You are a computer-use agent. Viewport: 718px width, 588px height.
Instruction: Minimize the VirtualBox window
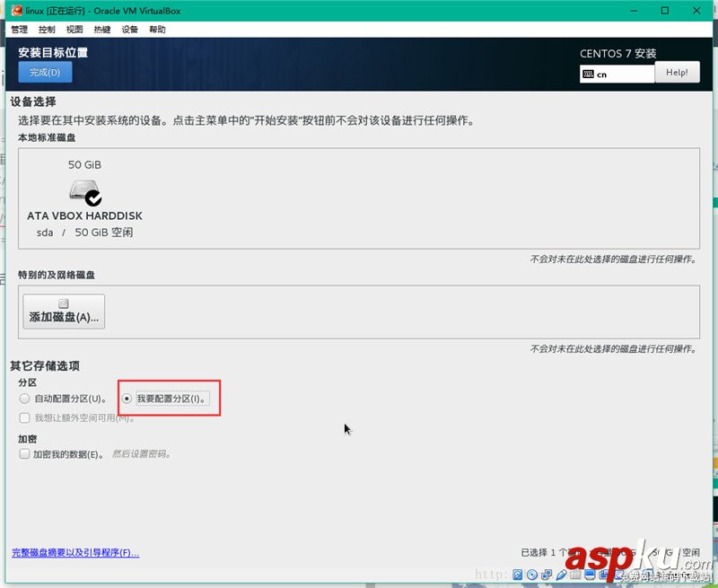coord(635,10)
